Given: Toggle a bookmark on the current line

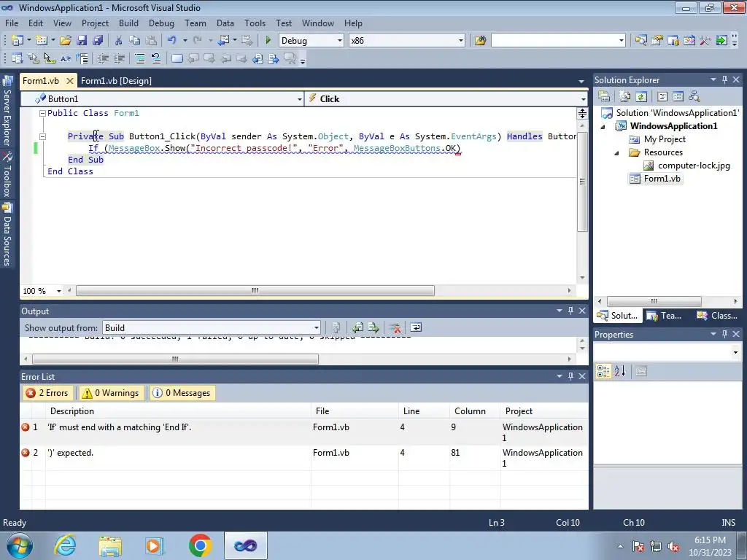Looking at the screenshot, I should click(x=177, y=58).
